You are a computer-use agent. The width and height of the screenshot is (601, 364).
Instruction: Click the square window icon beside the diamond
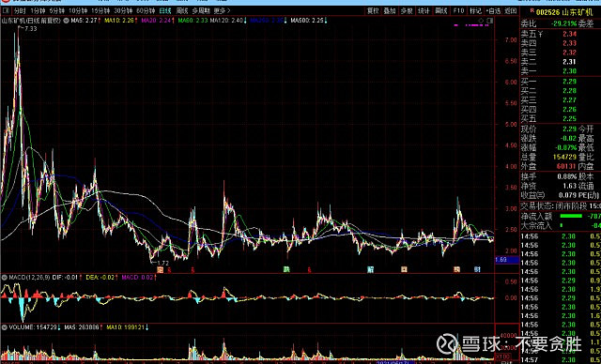tap(490, 21)
